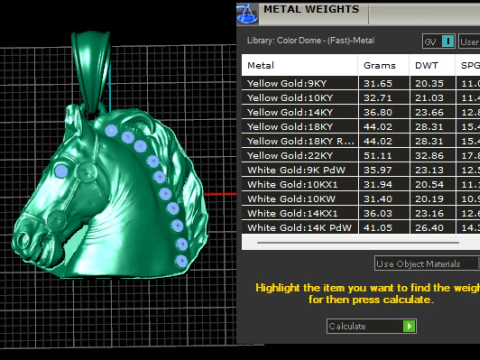
Task: Click the Calculate button
Action: point(371,326)
